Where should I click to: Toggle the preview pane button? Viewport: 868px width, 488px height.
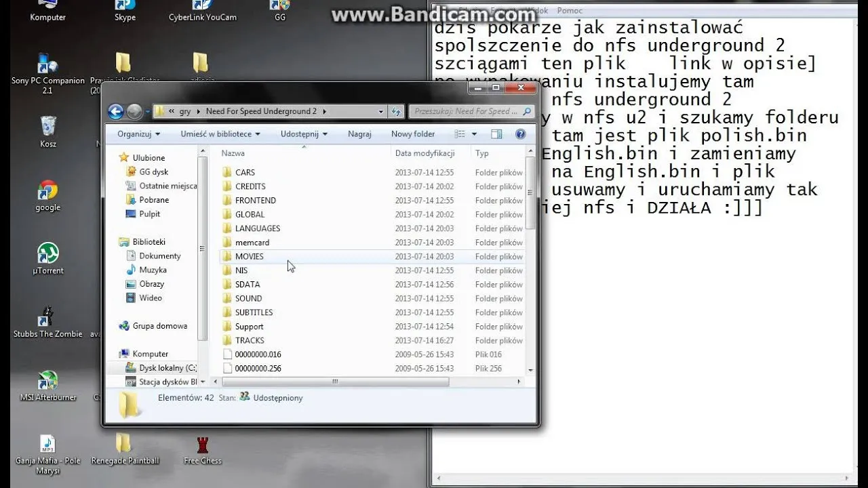[x=496, y=134]
